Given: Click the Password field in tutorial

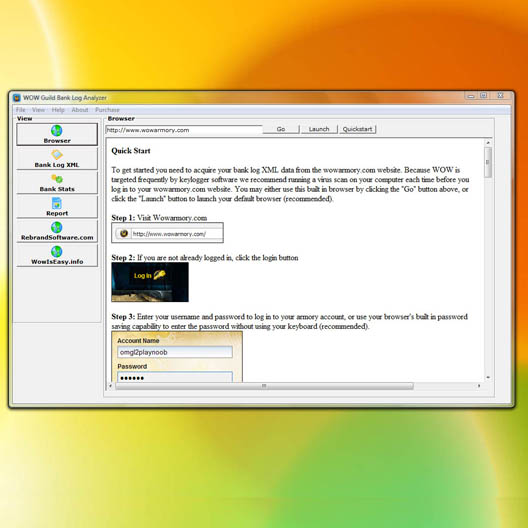Looking at the screenshot, I should [x=175, y=377].
